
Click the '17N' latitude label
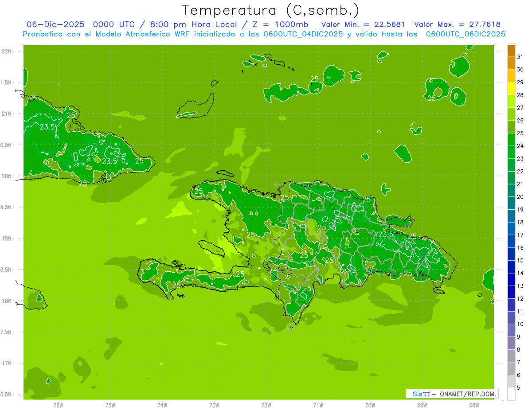(x=7, y=363)
